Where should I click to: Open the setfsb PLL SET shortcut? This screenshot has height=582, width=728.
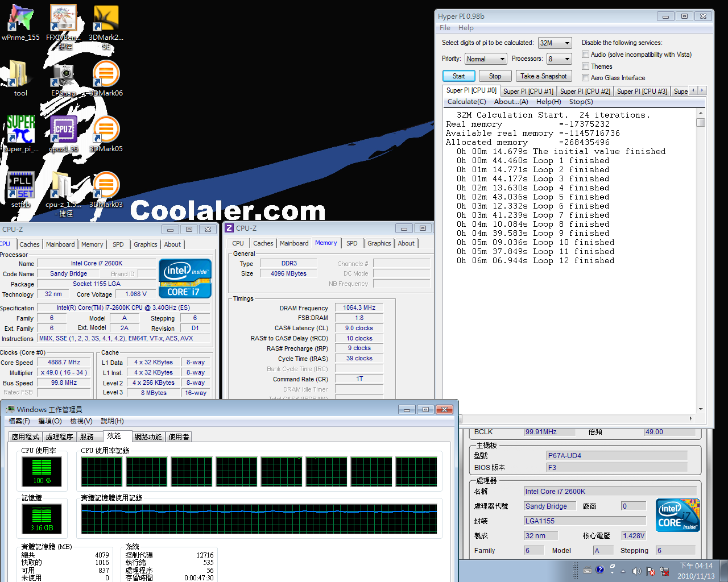[20, 190]
